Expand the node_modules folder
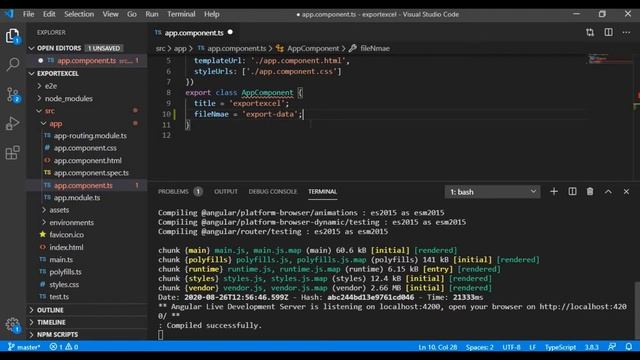Viewport: 640px width, 360px height. [69, 99]
